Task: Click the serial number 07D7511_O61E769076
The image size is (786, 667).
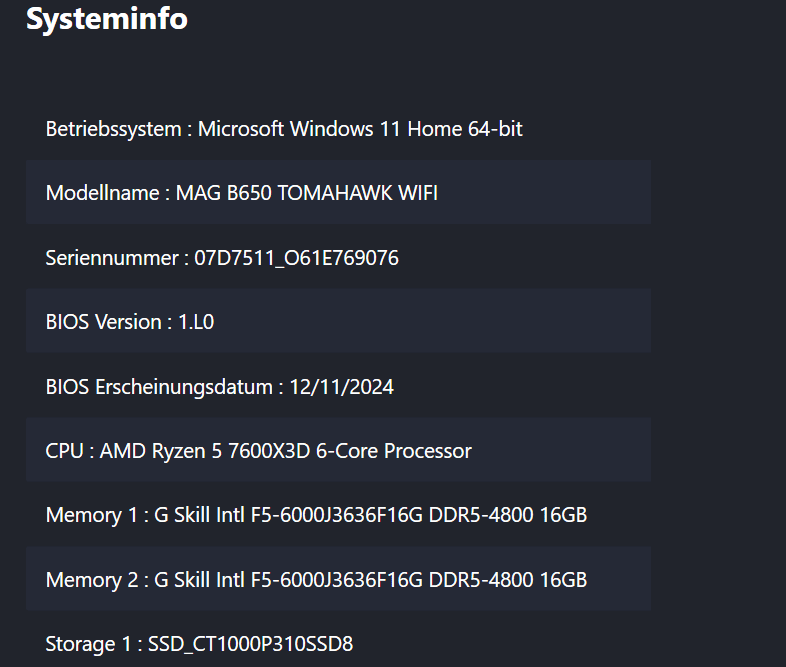Action: [x=296, y=258]
